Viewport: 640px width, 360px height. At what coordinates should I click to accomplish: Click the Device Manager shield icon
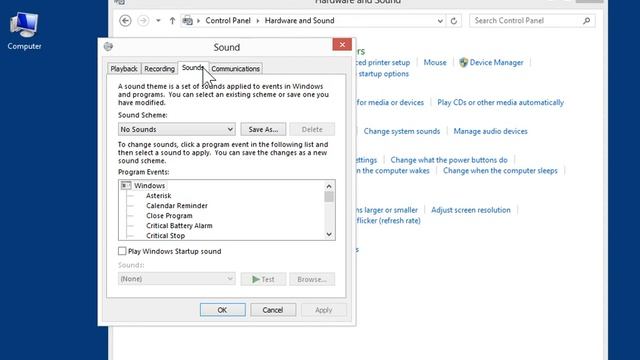[x=463, y=62]
